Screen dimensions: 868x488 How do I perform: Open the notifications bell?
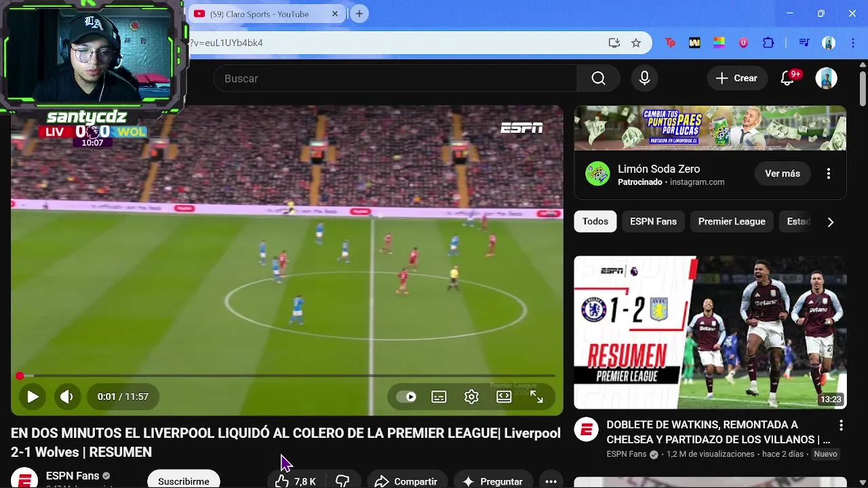click(x=787, y=78)
